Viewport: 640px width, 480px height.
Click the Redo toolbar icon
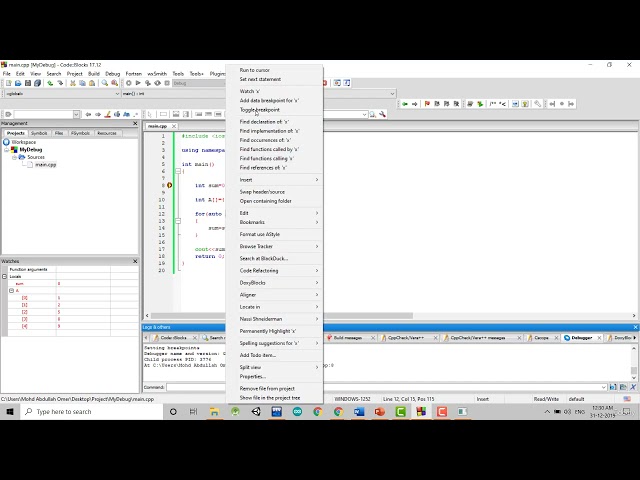click(60, 83)
